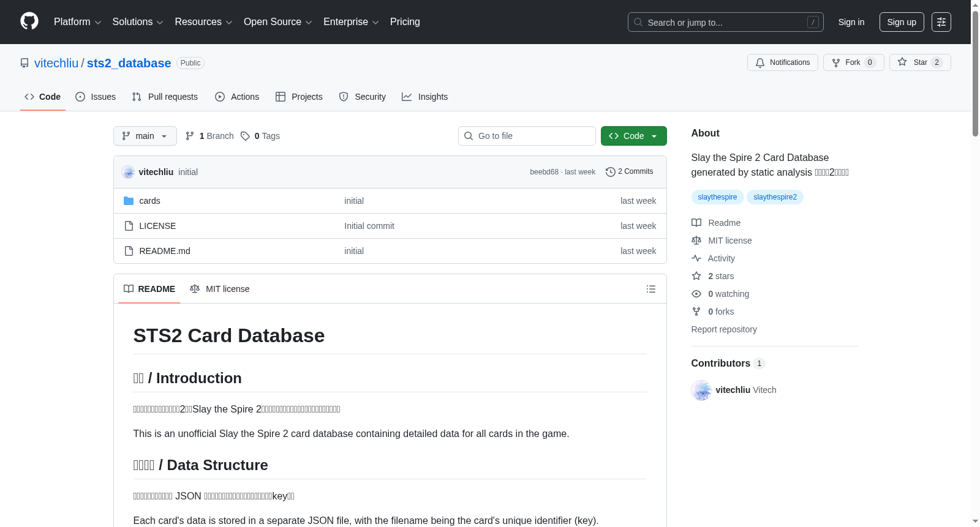Open the Actions tab
This screenshot has height=527, width=980.
coord(237,97)
